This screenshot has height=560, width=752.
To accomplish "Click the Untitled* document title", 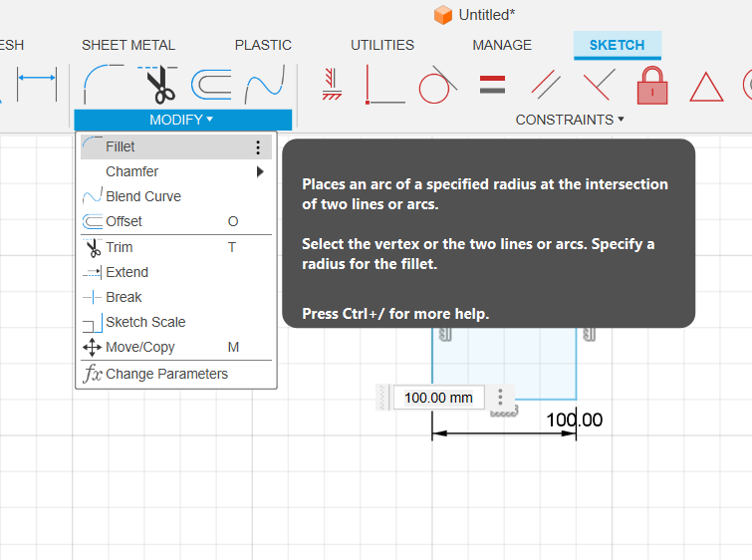I will point(487,15).
